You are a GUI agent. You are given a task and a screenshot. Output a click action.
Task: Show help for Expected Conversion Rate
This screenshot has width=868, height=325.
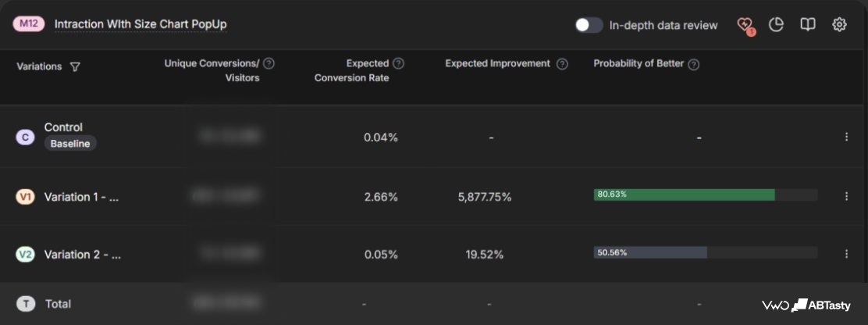point(398,63)
